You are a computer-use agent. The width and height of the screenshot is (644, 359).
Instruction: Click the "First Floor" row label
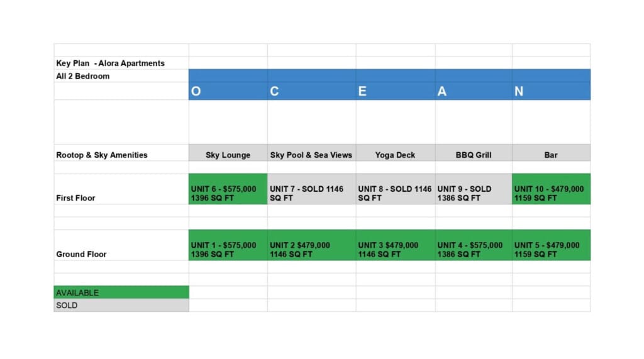point(76,198)
